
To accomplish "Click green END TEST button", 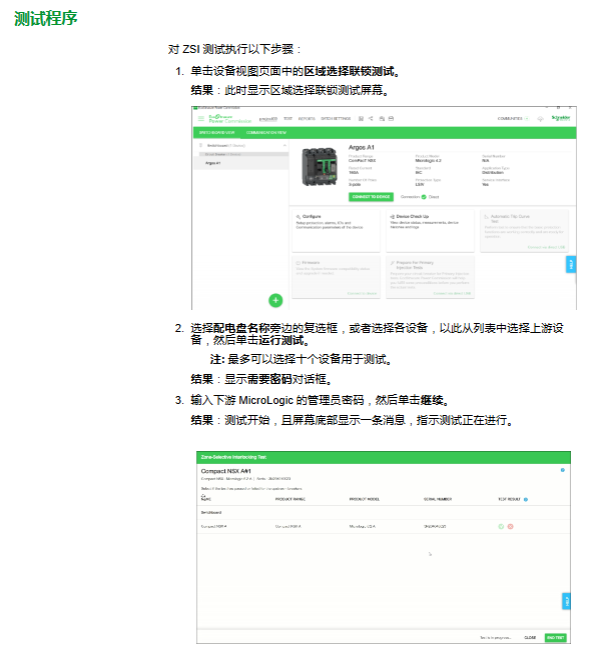I will [x=555, y=638].
